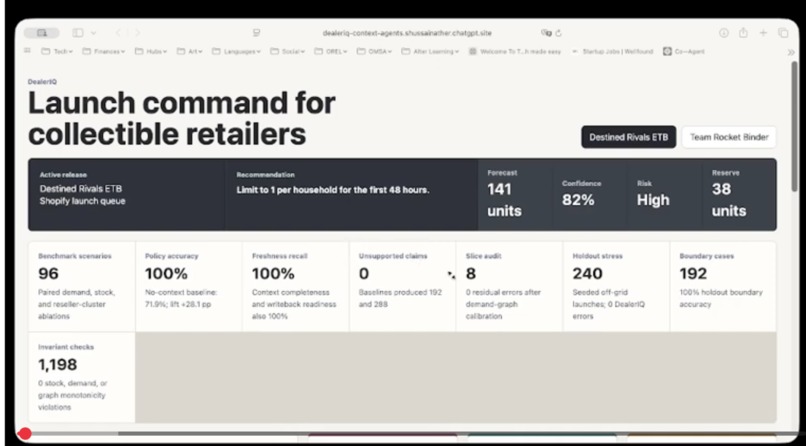
Task: Click the Active release panel text
Action: click(x=82, y=188)
